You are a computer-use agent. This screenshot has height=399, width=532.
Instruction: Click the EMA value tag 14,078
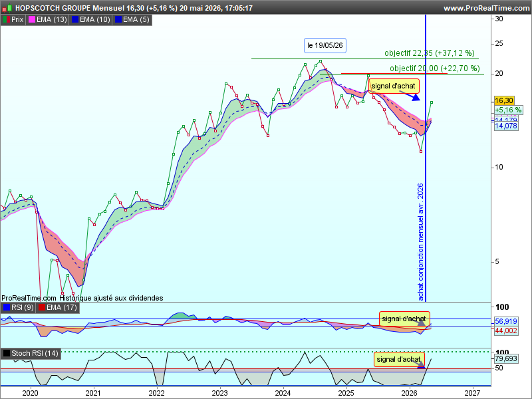(506, 126)
